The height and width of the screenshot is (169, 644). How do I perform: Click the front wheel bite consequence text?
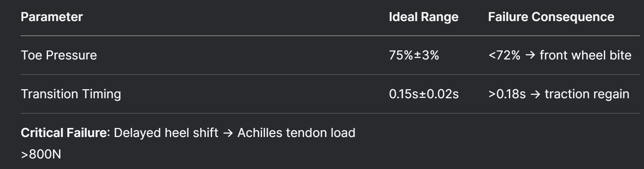585,55
